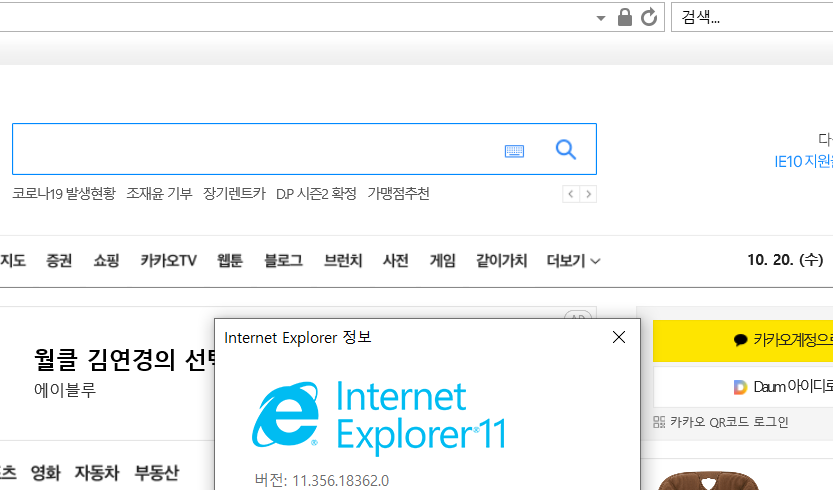Go to 게임 service tab
Screen dimensions: 833x490
coord(443,260)
